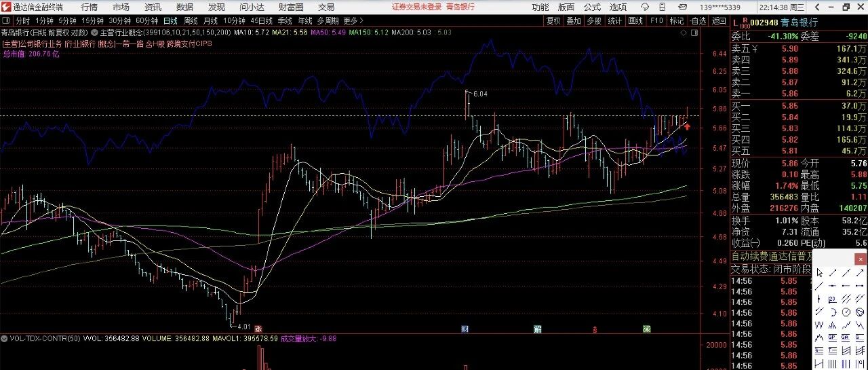The image size is (868, 370).
Task: Pick the circumscribed circle tool
Action: click(860, 312)
